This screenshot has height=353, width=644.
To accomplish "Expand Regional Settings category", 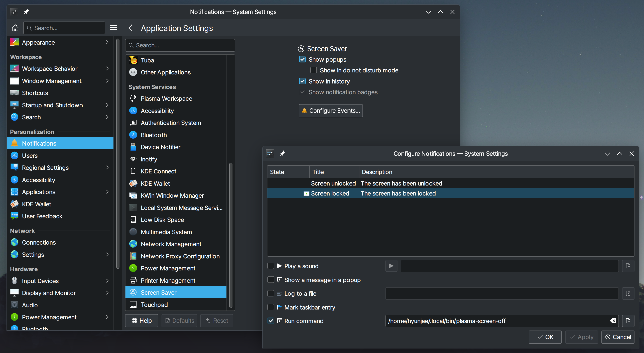I will coord(107,167).
